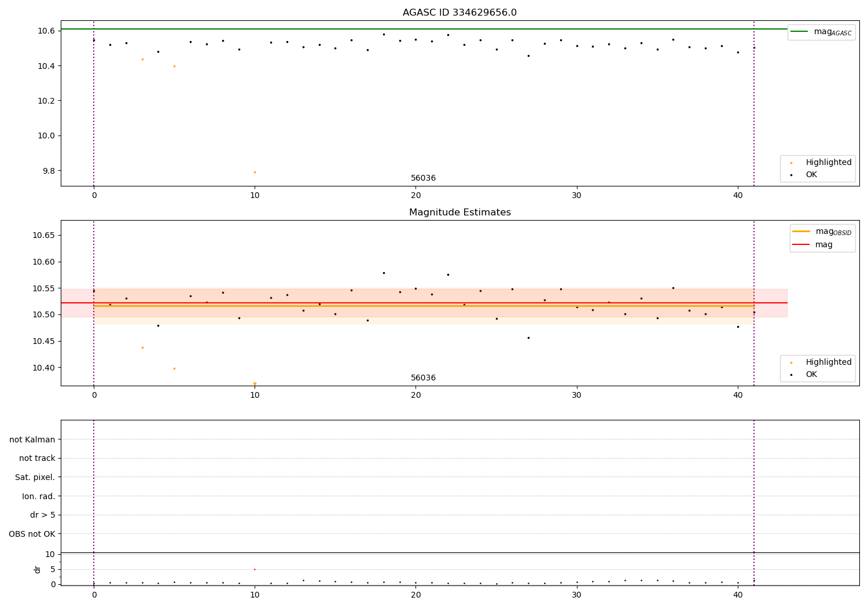Click the '56036' label in the middle plot
This screenshot has height=608, width=868.
pos(423,378)
